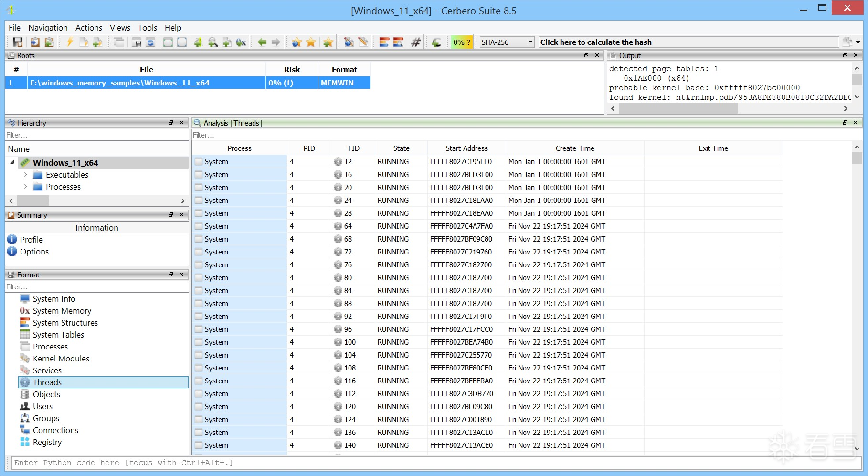Screen dimensions: 868x476
Task: Click the floppy disk save icon
Action: (x=18, y=42)
